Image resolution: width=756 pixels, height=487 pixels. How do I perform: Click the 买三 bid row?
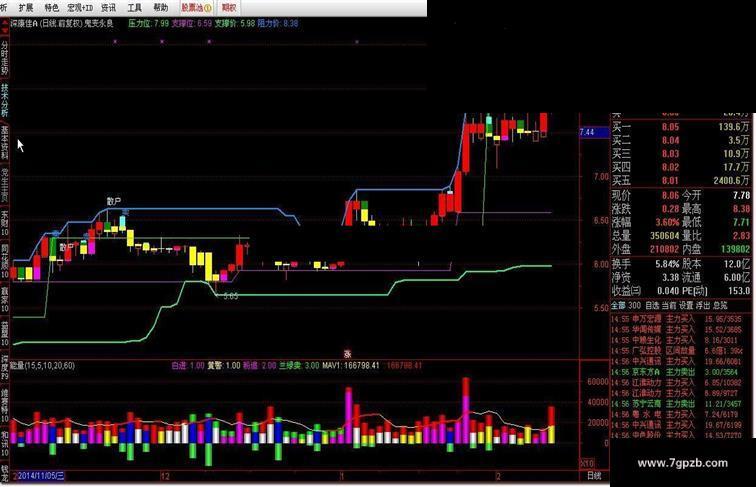680,154
